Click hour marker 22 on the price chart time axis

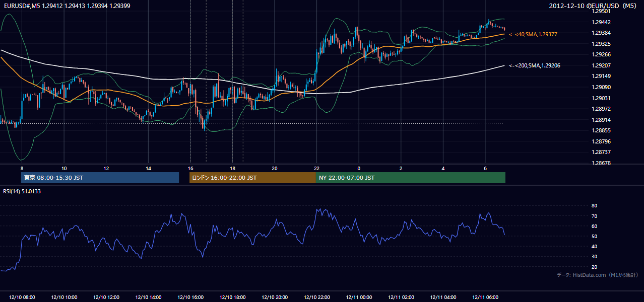click(x=316, y=168)
